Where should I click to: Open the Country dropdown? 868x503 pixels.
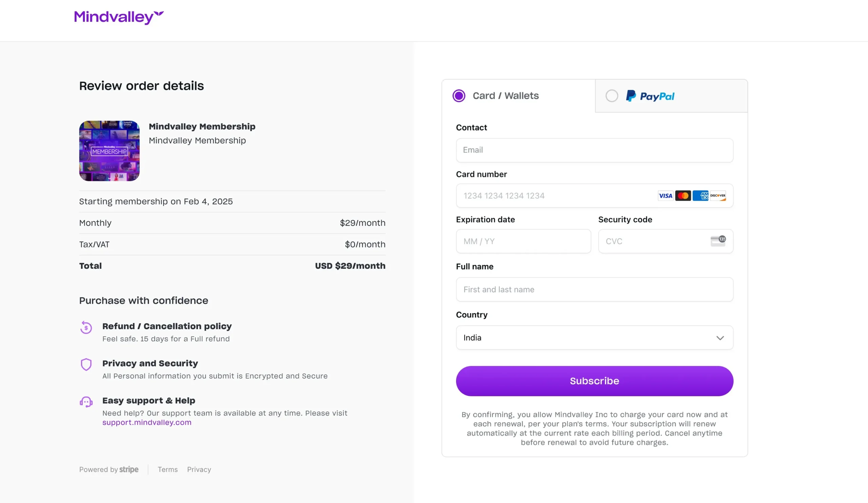tap(594, 338)
